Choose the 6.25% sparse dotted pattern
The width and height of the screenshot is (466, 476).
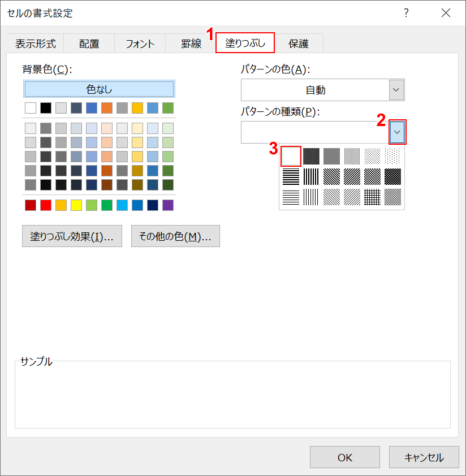[393, 156]
